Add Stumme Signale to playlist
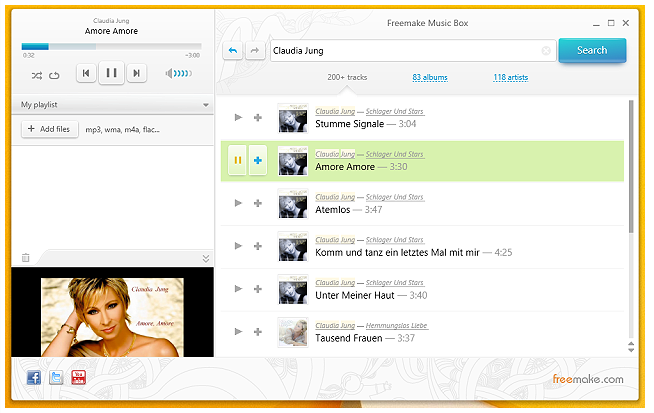 point(258,118)
